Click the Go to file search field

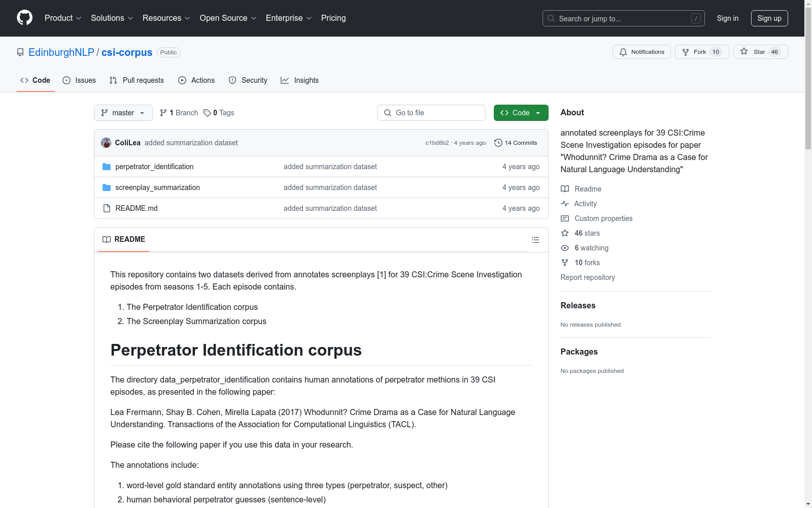(x=431, y=113)
